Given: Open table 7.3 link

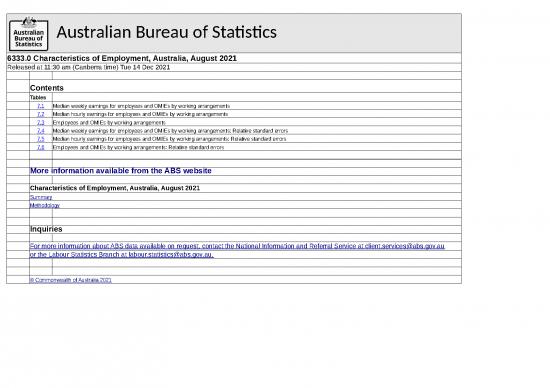Looking at the screenshot, I should pyautogui.click(x=41, y=122).
